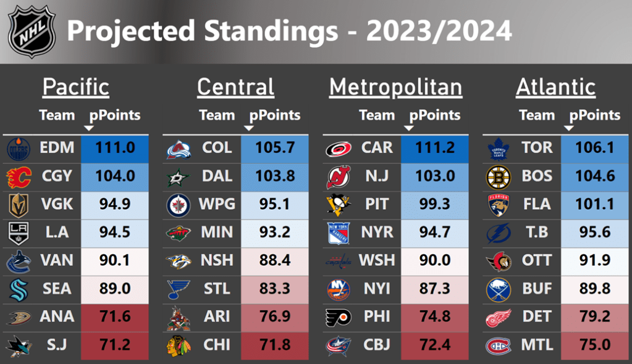
Task: Select the Pacific division heading
Action: 75,87
